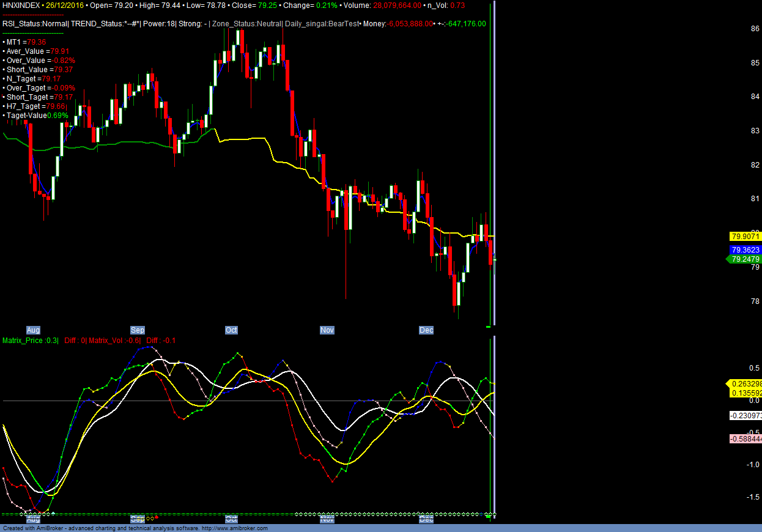Select the yellow 0.263298 indicator value label

point(745,384)
